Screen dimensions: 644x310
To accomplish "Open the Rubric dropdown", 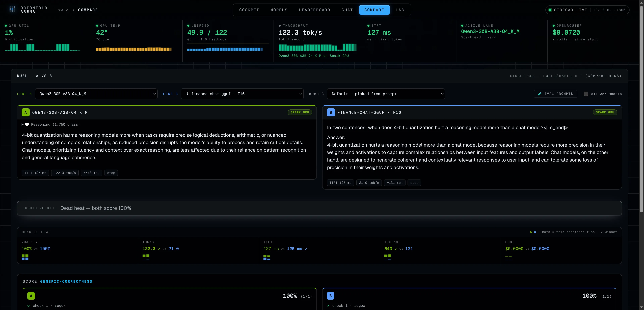I will point(386,94).
